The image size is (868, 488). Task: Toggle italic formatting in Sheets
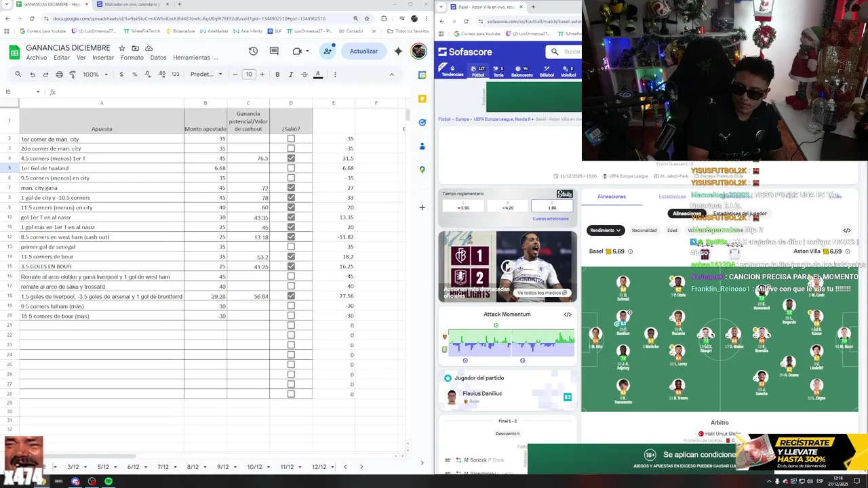point(291,75)
